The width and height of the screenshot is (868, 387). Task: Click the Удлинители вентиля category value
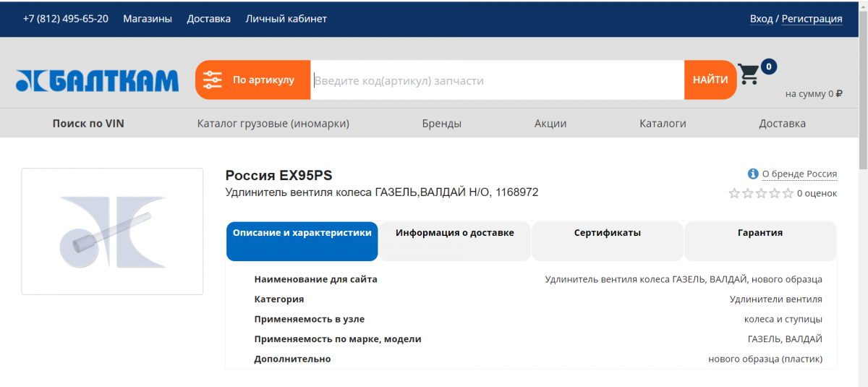pos(776,299)
